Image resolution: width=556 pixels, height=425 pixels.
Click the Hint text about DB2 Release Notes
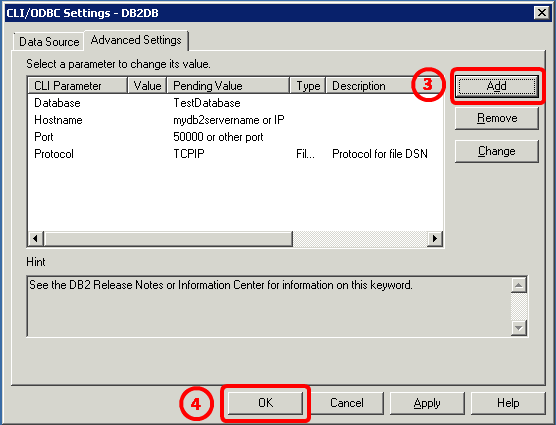point(221,285)
